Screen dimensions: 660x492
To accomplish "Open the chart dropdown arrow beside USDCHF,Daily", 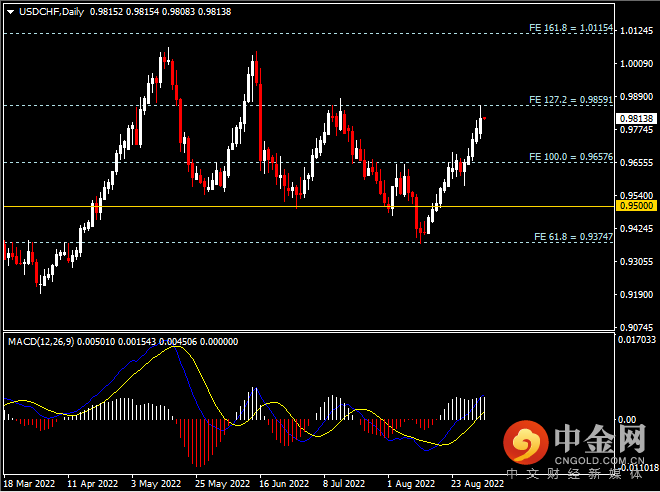I will (11, 12).
